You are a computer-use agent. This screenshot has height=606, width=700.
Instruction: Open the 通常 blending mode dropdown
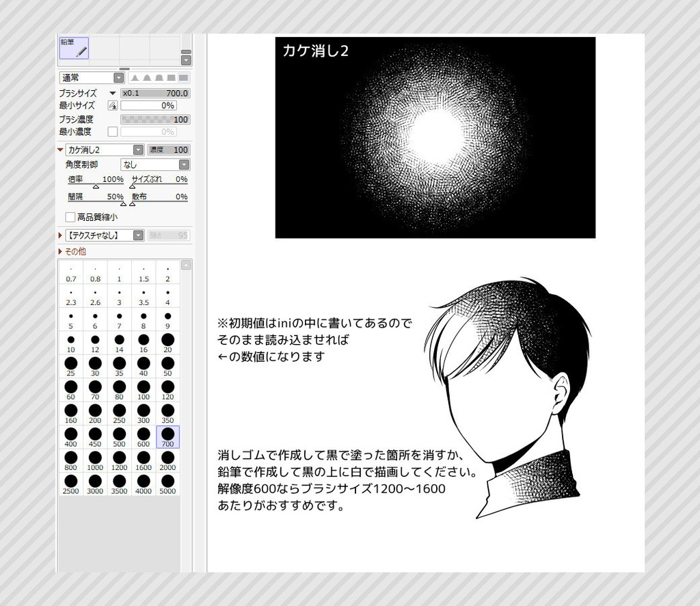coord(118,77)
